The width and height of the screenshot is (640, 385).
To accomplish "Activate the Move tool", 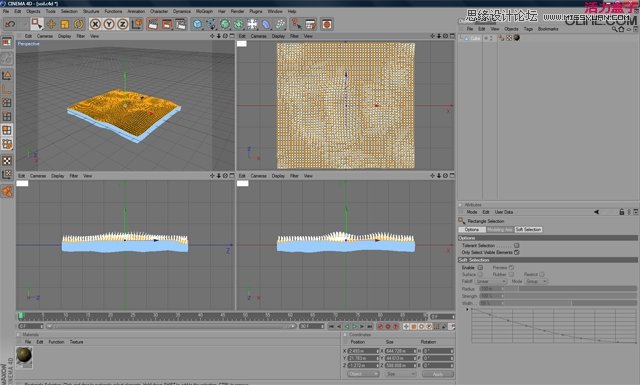I will pos(51,24).
